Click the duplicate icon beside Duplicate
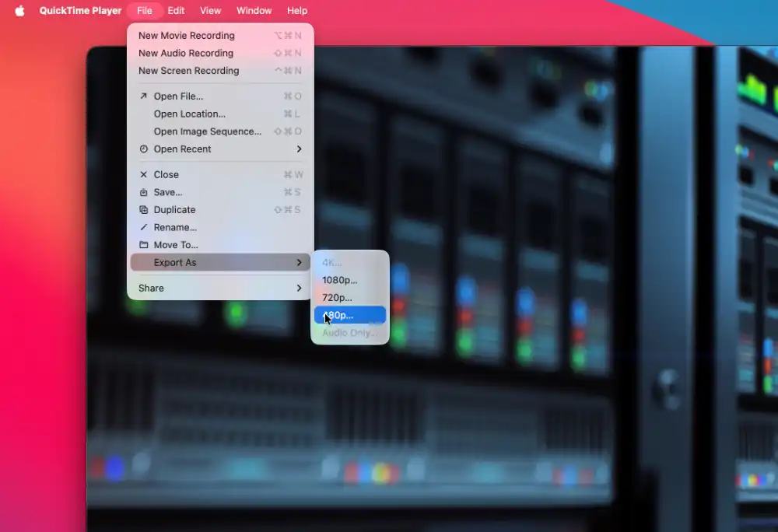Image resolution: width=778 pixels, height=532 pixels. pos(143,210)
